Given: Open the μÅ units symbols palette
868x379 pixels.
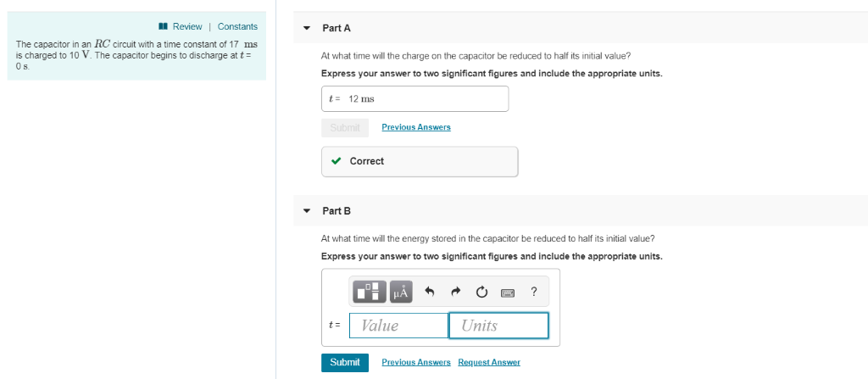Looking at the screenshot, I should coord(401,292).
